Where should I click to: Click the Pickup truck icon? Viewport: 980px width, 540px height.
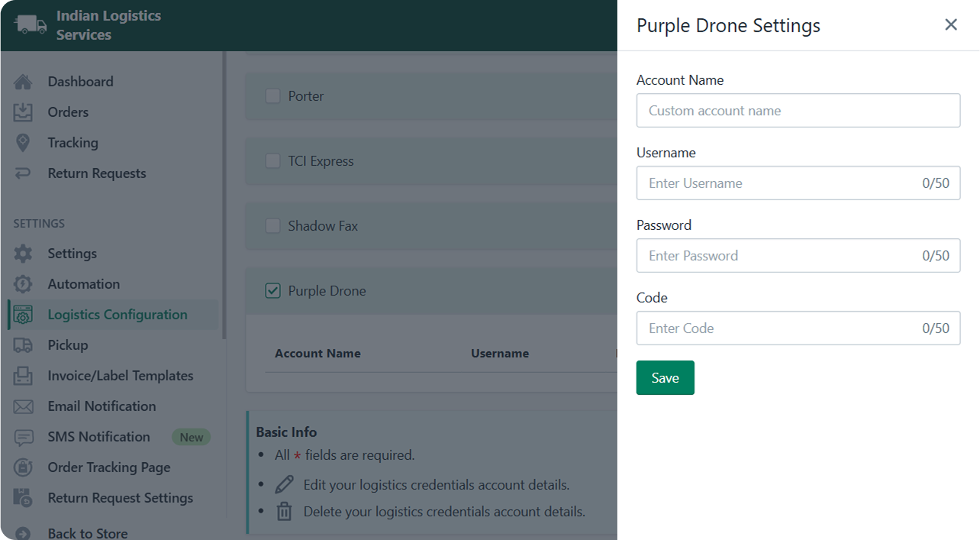(23, 345)
